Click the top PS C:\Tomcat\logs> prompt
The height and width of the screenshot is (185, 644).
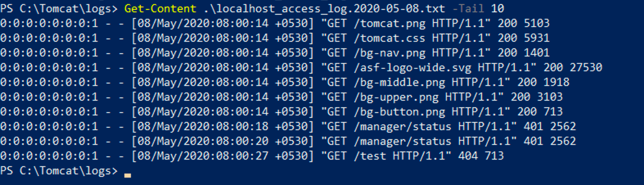[59, 9]
